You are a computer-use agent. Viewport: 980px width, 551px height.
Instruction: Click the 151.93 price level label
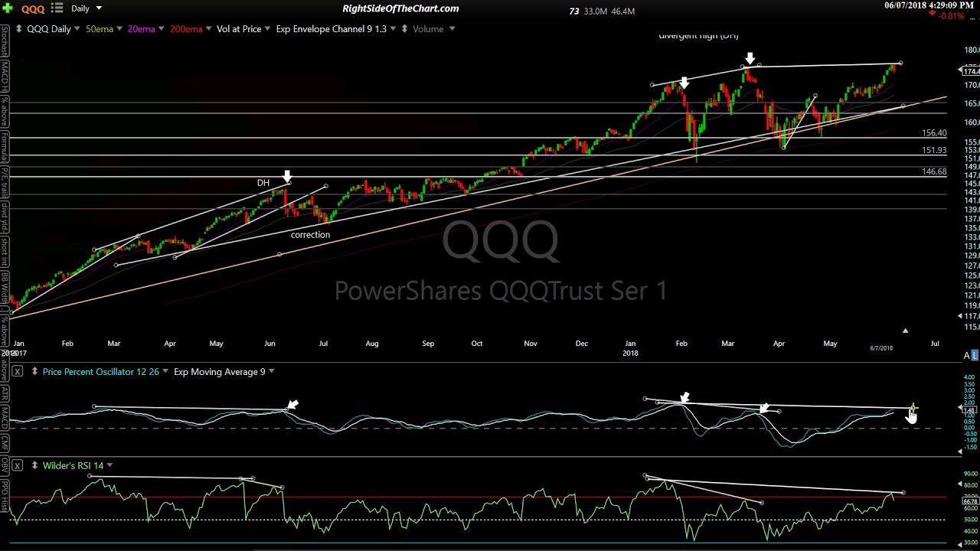934,151
